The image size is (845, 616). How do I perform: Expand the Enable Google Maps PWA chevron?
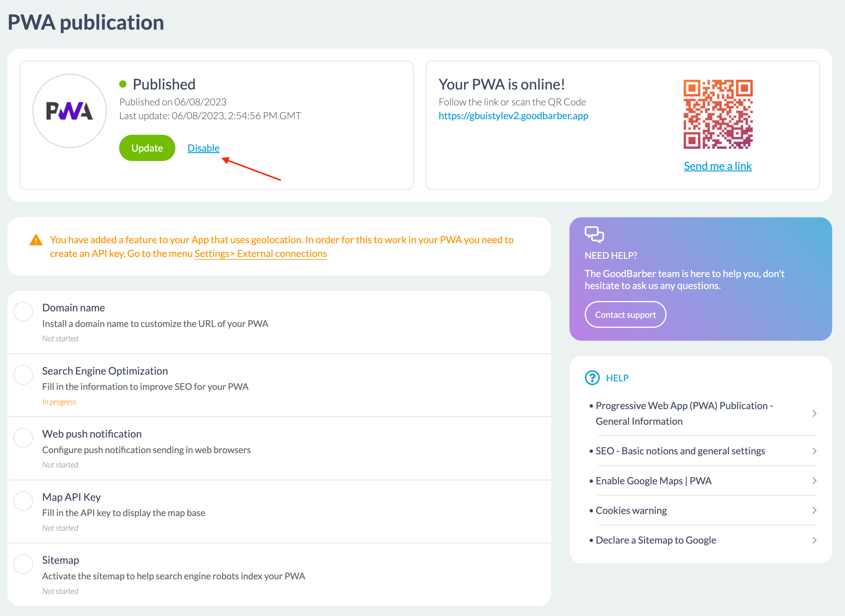point(814,481)
